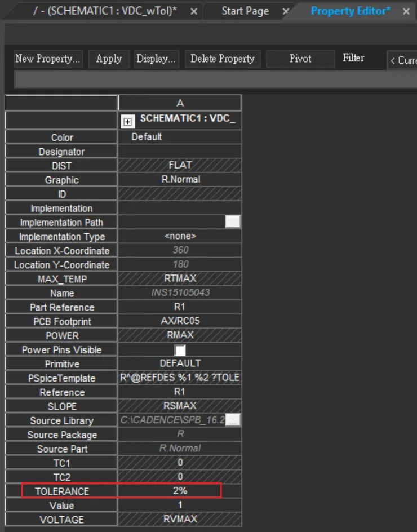Select the Property Editor tab
The image size is (417, 532).
pos(350,11)
